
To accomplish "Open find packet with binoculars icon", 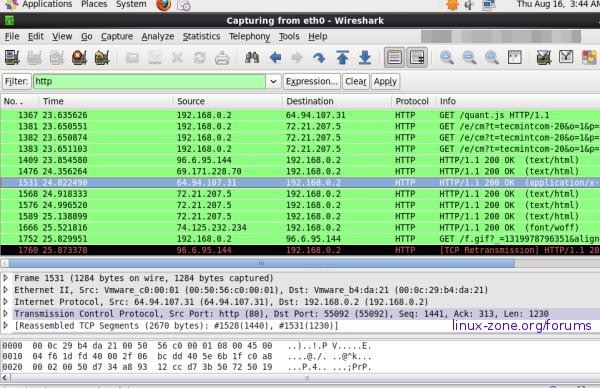I will (x=252, y=58).
